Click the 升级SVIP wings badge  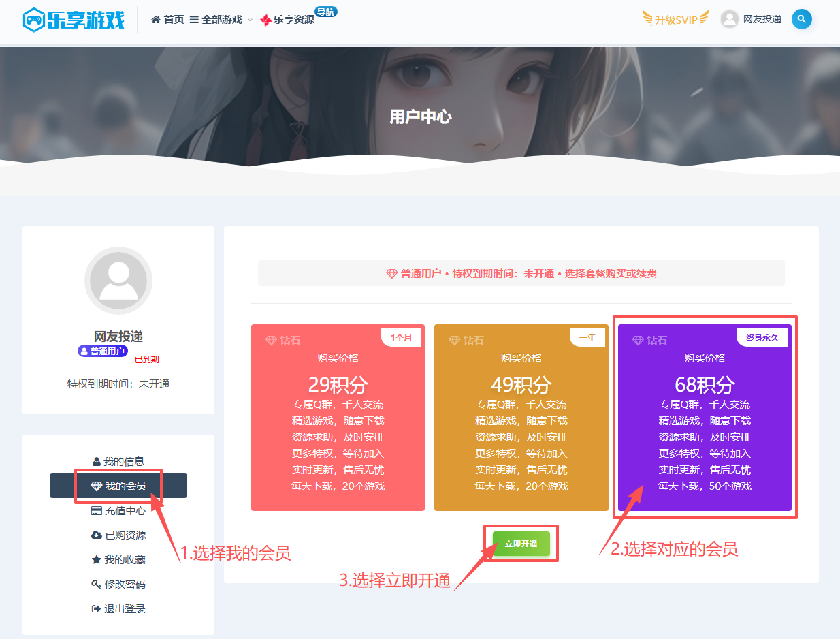click(x=675, y=19)
